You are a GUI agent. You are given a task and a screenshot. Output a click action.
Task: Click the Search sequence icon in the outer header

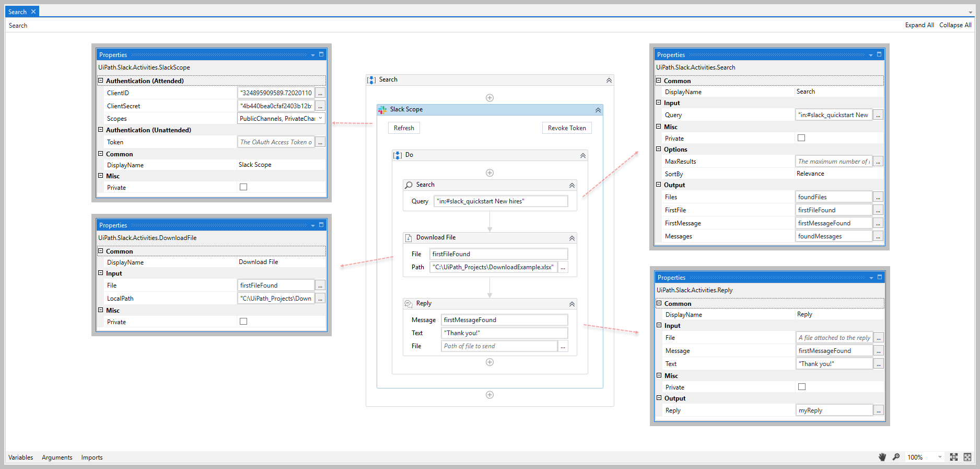point(371,80)
